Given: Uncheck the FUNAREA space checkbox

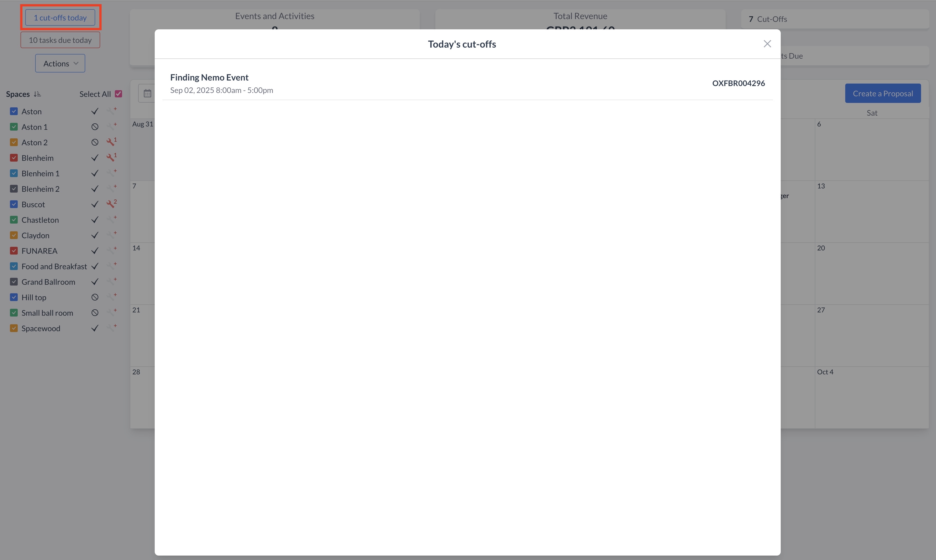Looking at the screenshot, I should click(14, 251).
